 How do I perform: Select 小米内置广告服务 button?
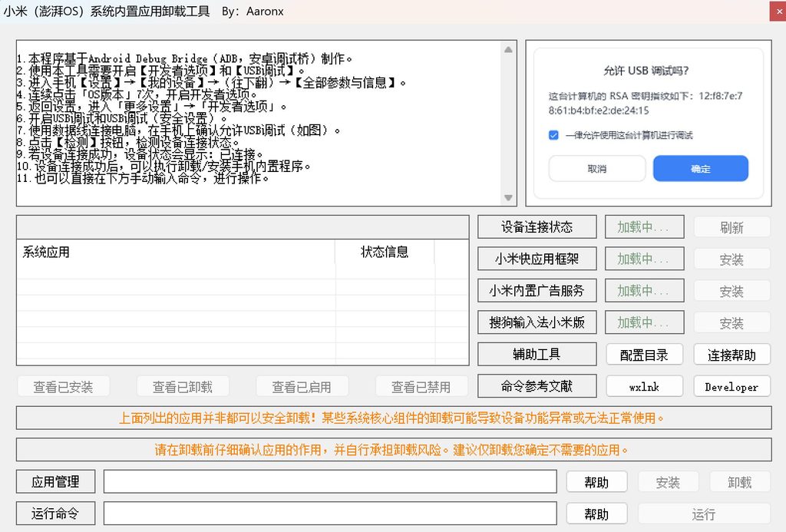click(537, 290)
